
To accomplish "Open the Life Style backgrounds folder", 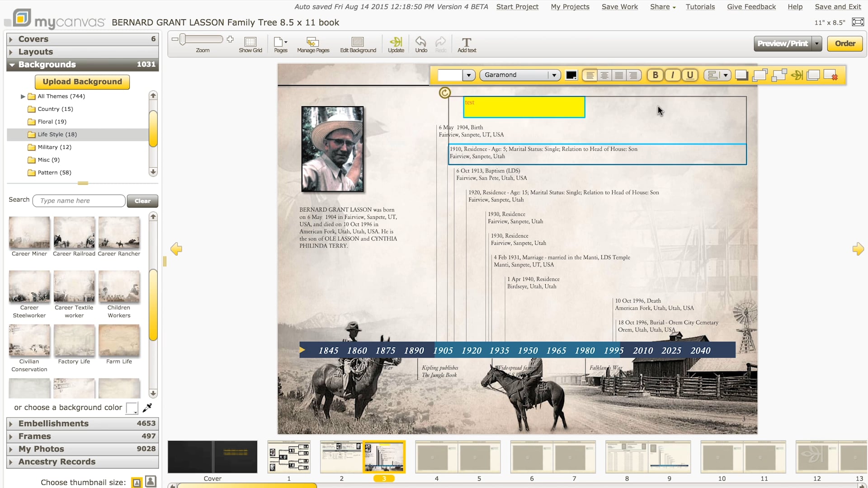I will click(x=57, y=134).
